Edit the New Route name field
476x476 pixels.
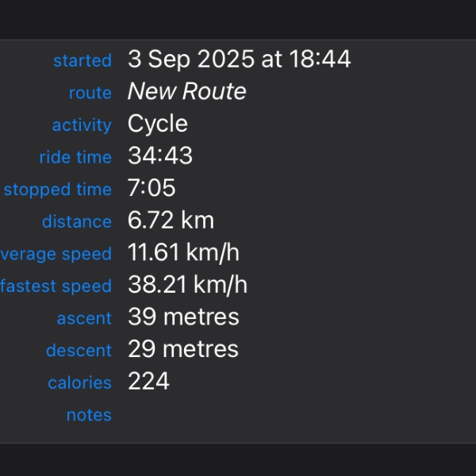coord(186,91)
